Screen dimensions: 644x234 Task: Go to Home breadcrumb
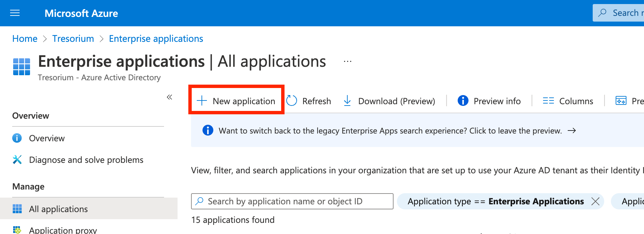pos(25,39)
